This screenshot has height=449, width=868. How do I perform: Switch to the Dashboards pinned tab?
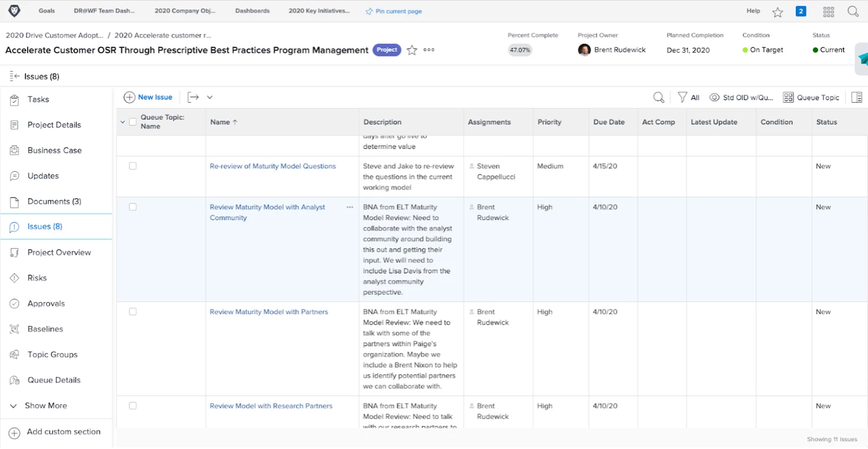[x=253, y=11]
